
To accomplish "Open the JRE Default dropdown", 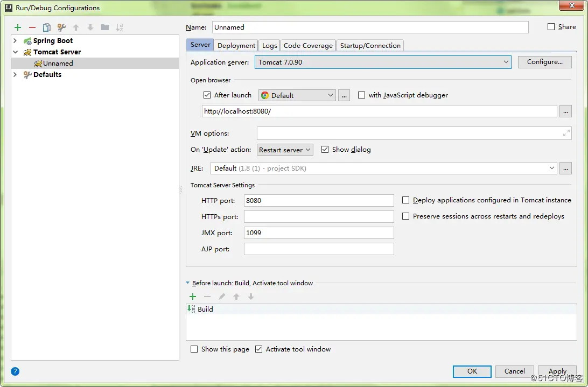I will point(383,168).
